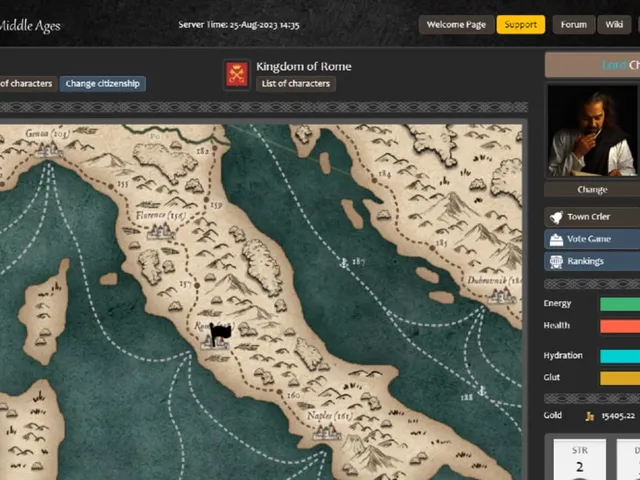Click the anchor icon at sea node 187
640x480 pixels.
pos(344,262)
